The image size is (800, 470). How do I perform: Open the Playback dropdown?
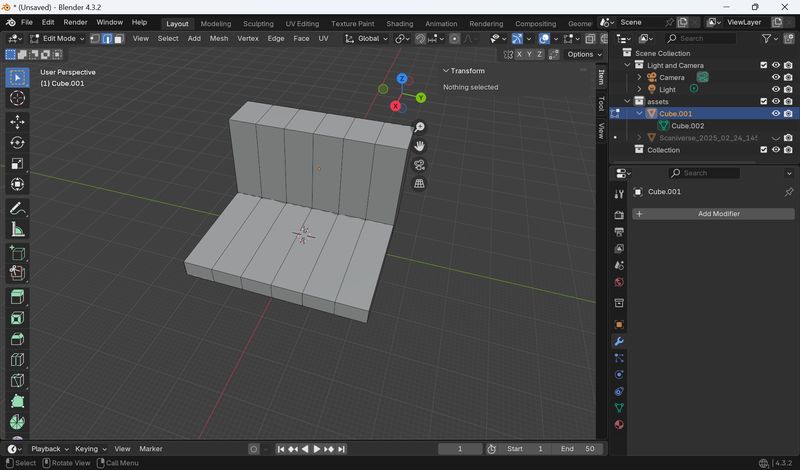[x=49, y=449]
